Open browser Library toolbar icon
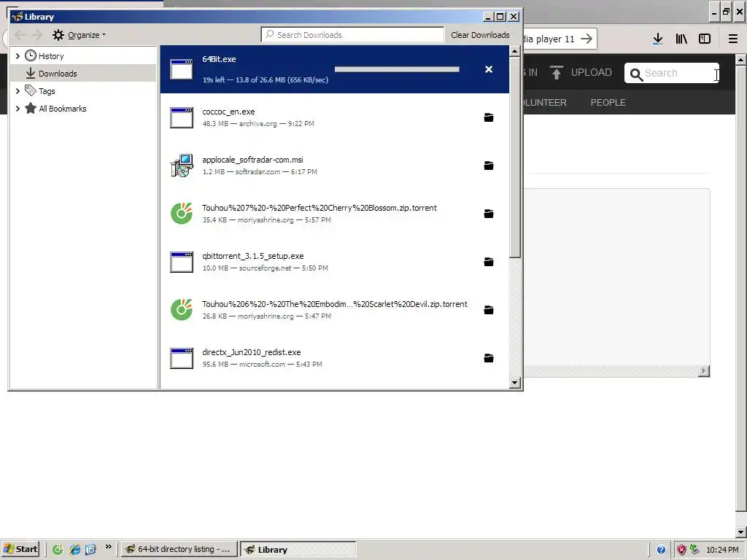This screenshot has height=560, width=747. pos(681,39)
